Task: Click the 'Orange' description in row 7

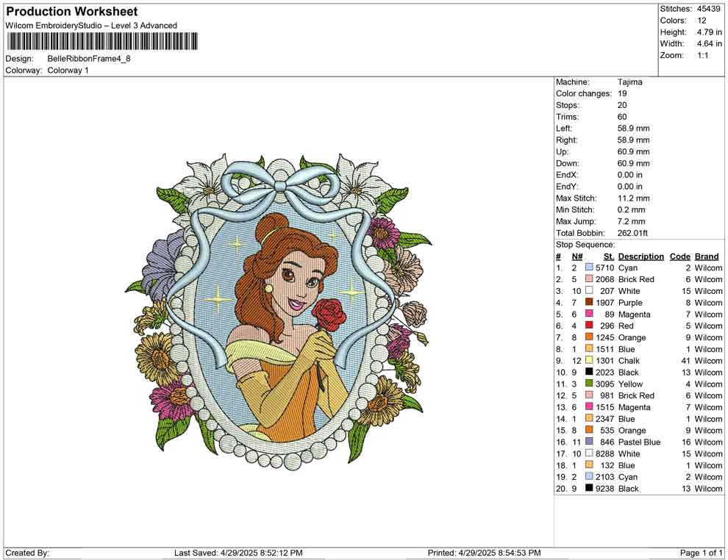Action: (632, 337)
